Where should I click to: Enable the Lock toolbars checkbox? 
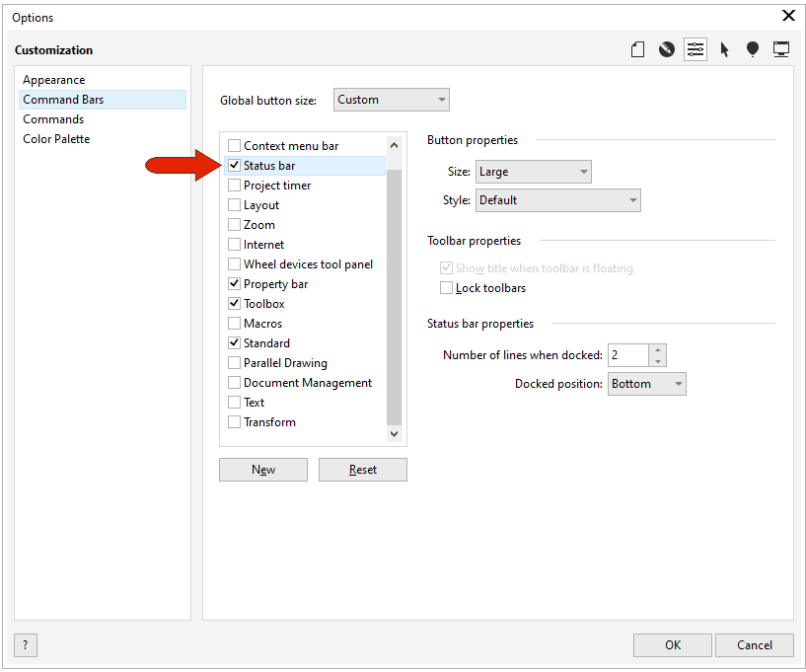(x=447, y=287)
